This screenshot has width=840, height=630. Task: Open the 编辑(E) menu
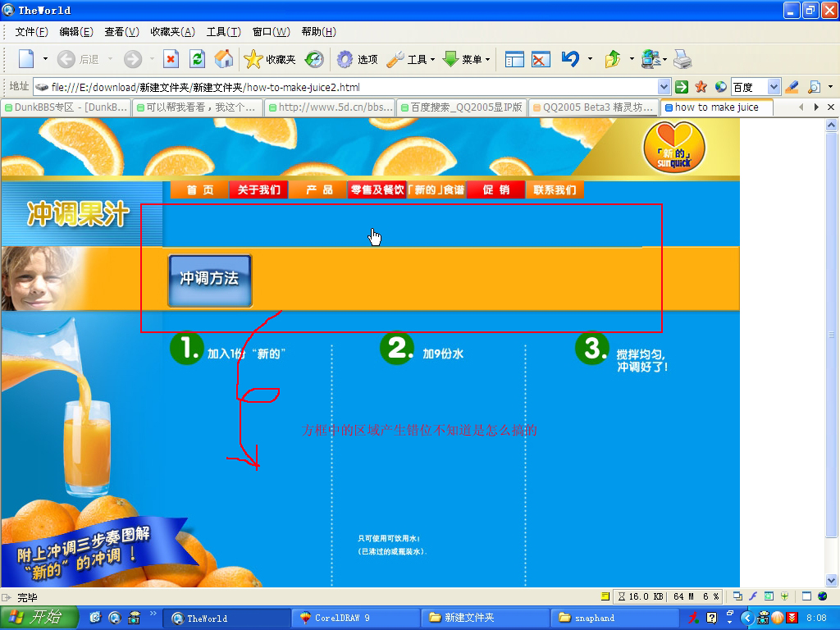point(76,32)
